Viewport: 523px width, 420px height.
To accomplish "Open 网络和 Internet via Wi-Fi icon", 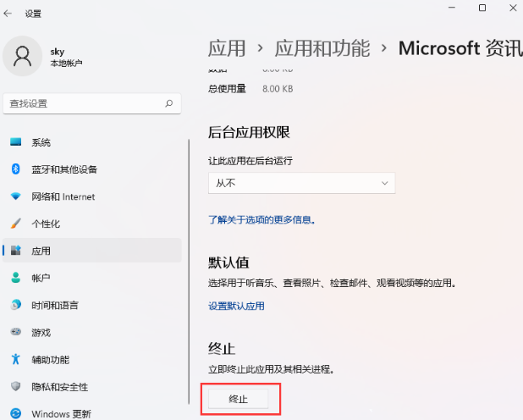I will tap(15, 196).
